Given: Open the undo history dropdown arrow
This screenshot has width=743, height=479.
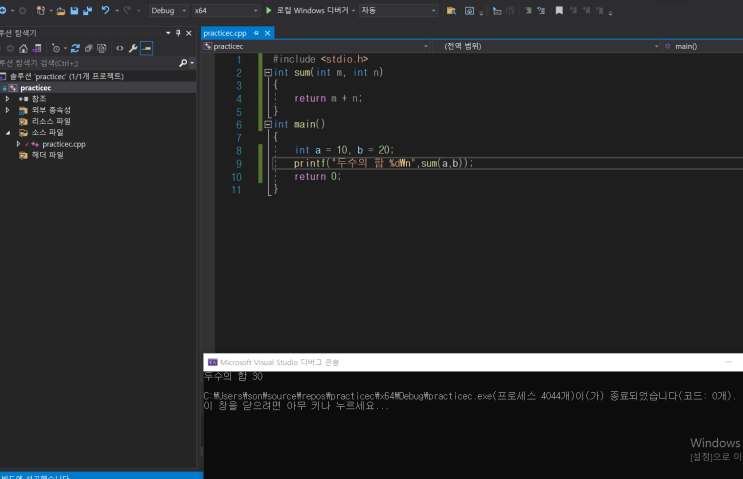Looking at the screenshot, I should point(116,10).
